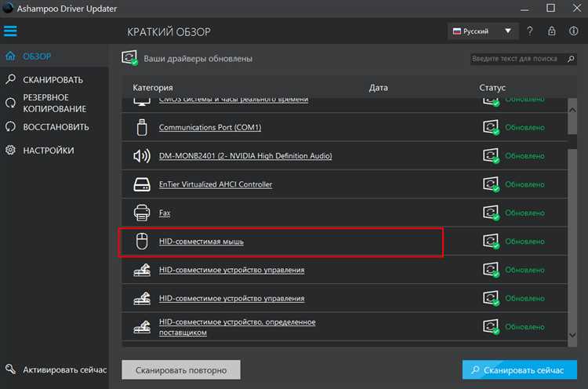Click the key icon beside Активировать сейчас
Image resolution: width=588 pixels, height=389 pixels.
(10, 369)
